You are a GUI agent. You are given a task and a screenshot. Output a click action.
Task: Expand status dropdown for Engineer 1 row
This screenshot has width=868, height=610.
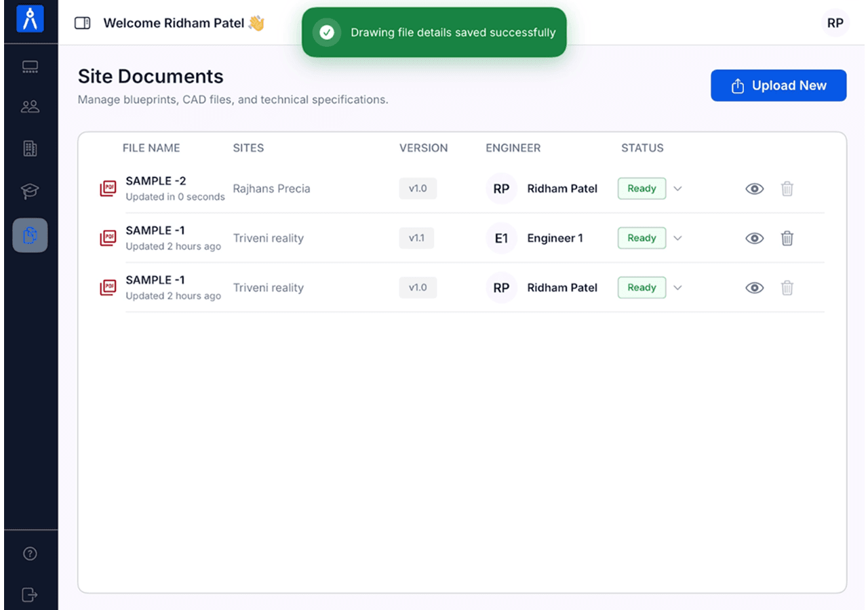[677, 238]
